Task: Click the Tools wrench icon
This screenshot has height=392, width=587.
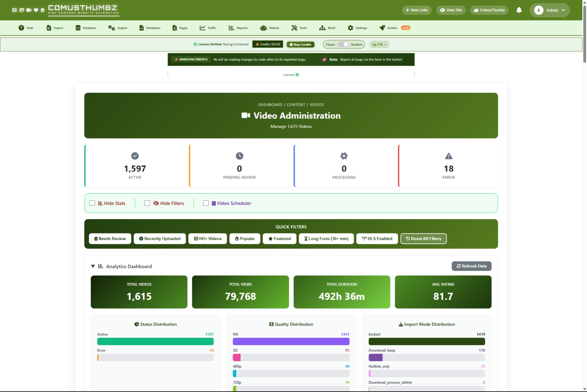Action: 294,28
